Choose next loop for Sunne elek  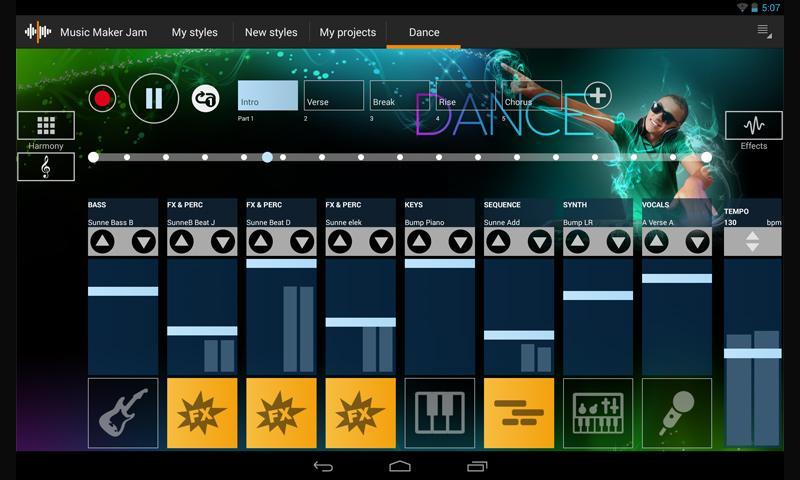382,241
